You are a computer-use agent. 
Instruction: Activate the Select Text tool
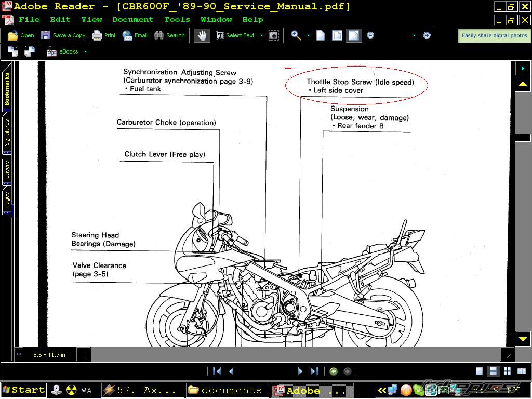click(235, 35)
